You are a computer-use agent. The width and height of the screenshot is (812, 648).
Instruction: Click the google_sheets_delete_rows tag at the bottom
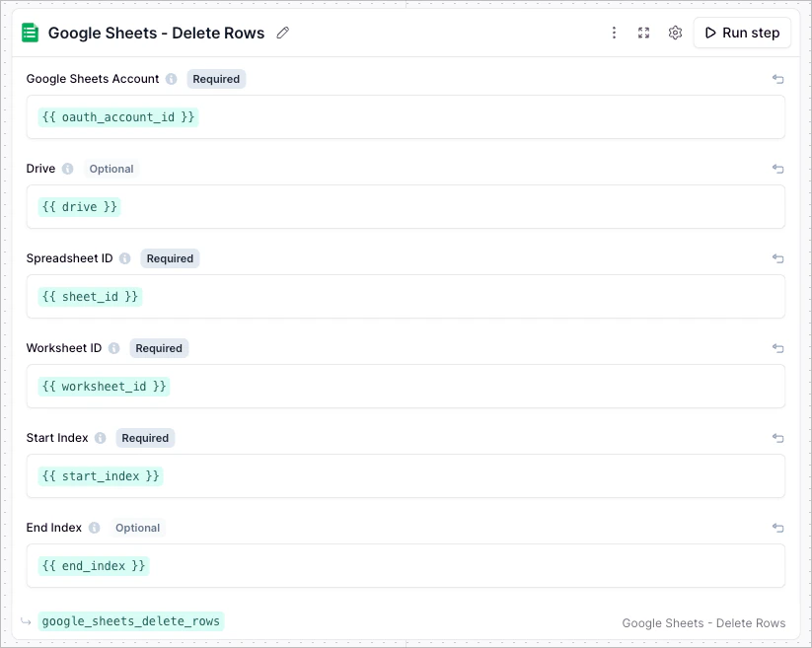pos(130,621)
